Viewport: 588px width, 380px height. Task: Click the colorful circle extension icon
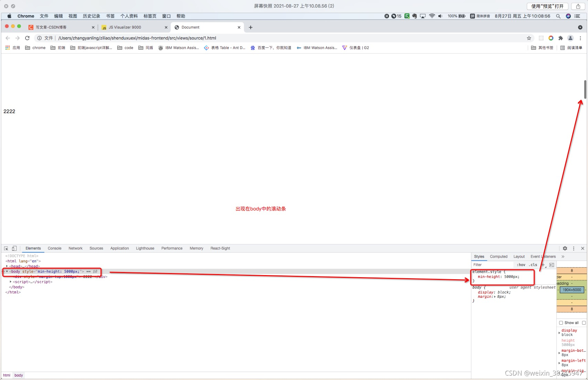(x=551, y=38)
